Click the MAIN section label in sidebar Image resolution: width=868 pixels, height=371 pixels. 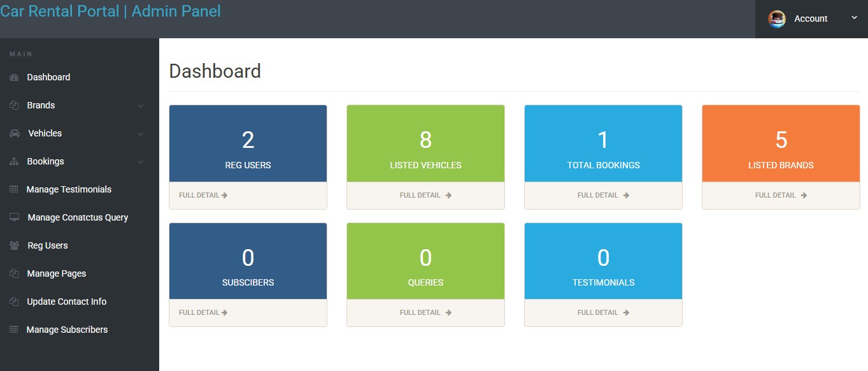coord(21,54)
